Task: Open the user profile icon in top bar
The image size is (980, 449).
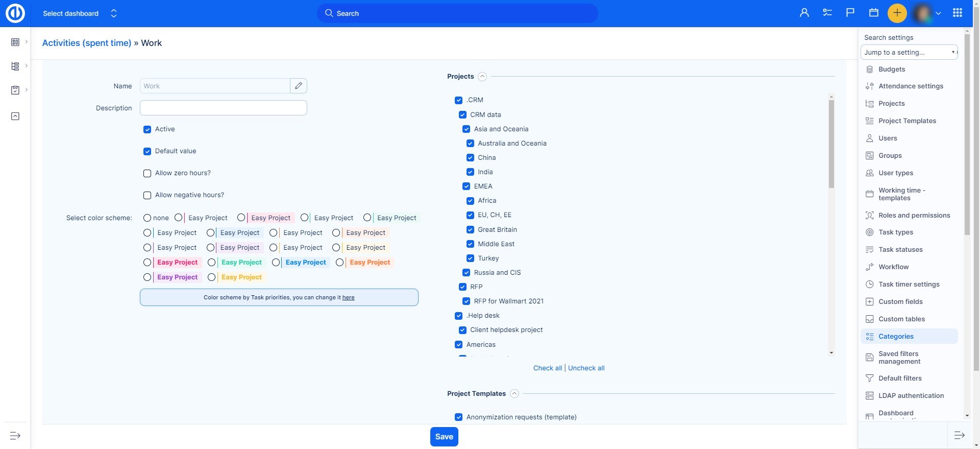Action: [804, 13]
